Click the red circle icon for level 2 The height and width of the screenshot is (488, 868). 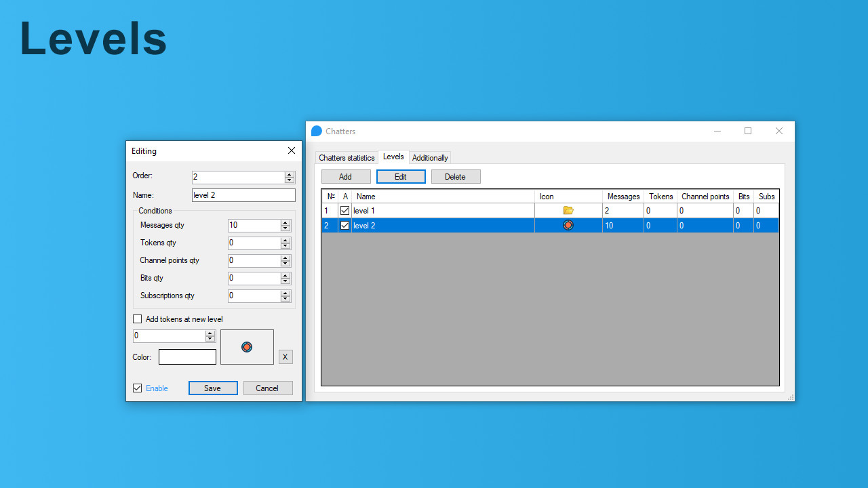tap(568, 225)
